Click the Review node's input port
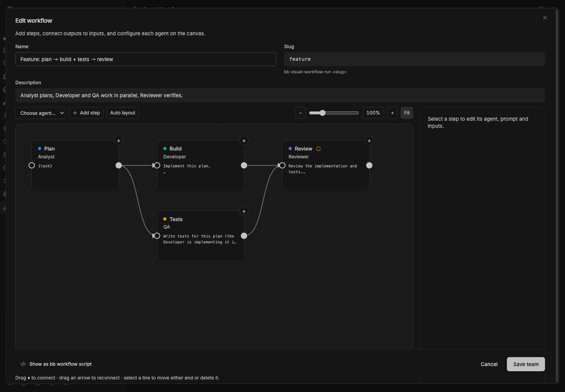 282,165
